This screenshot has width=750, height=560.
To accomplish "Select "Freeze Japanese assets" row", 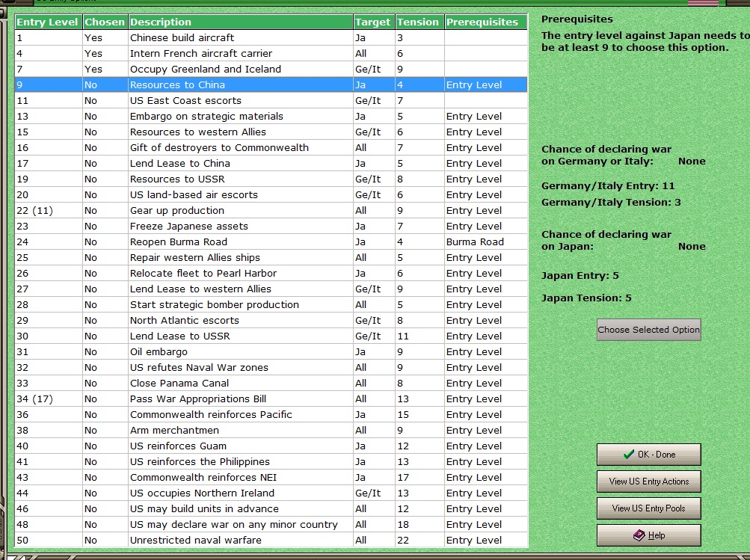I will click(271, 227).
